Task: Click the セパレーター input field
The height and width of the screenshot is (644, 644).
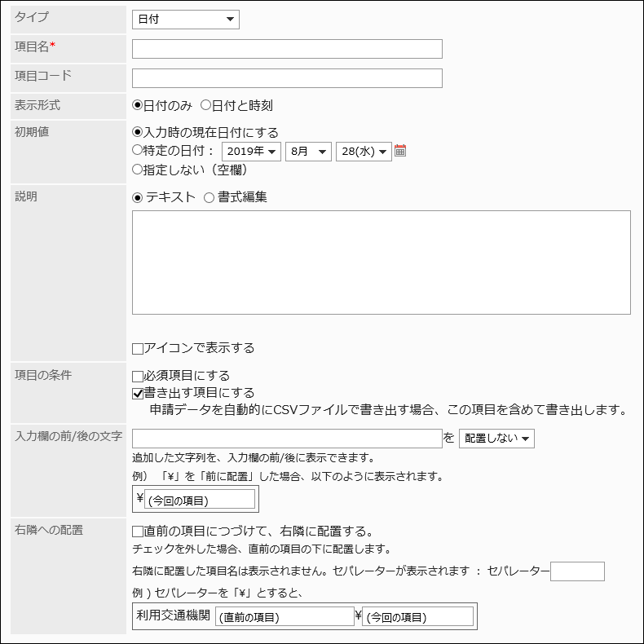Action: pyautogui.click(x=577, y=571)
